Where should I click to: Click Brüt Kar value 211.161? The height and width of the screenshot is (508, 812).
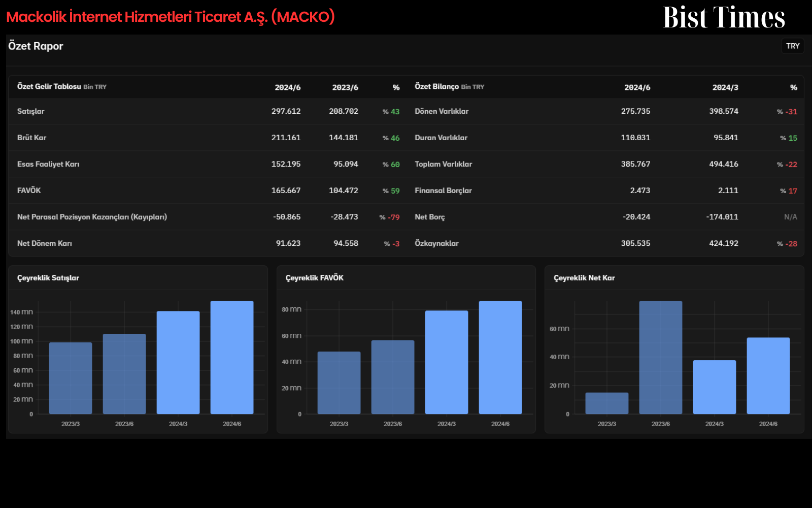click(286, 138)
